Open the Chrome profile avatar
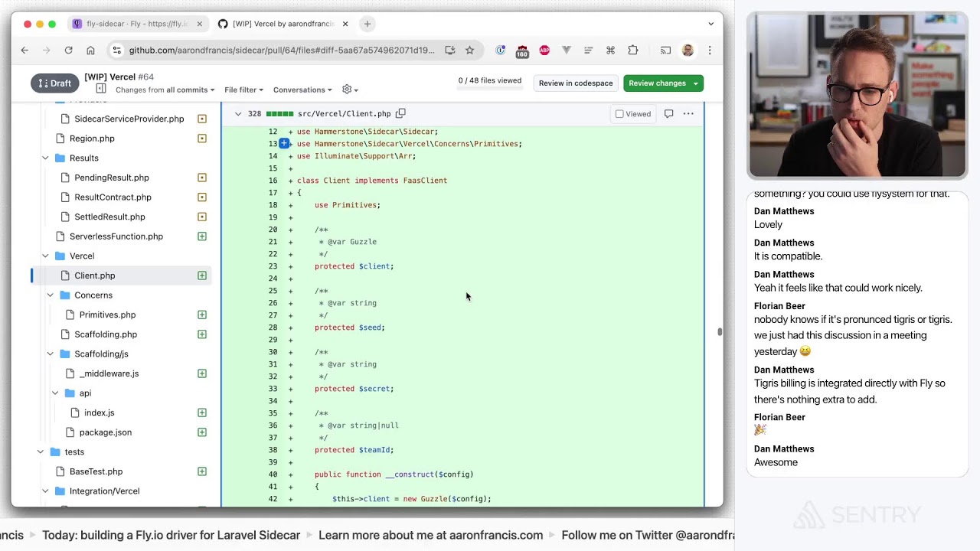This screenshot has width=980, height=551. click(688, 50)
